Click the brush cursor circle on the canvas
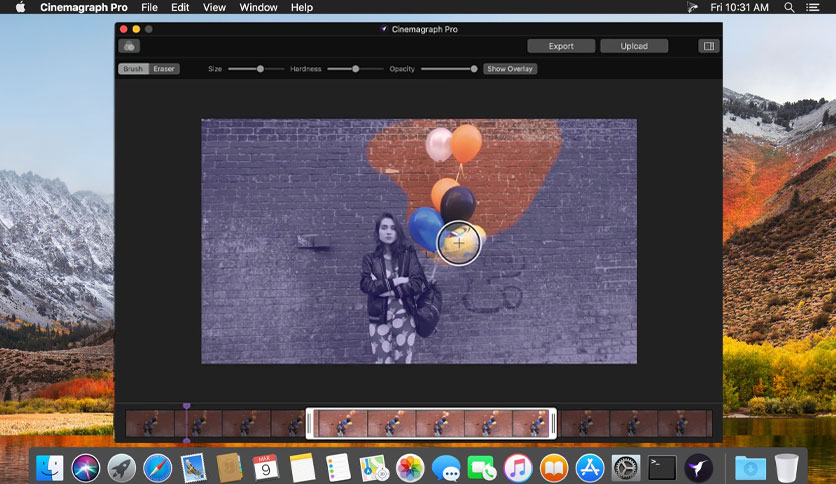This screenshot has height=484, width=836. [459, 243]
